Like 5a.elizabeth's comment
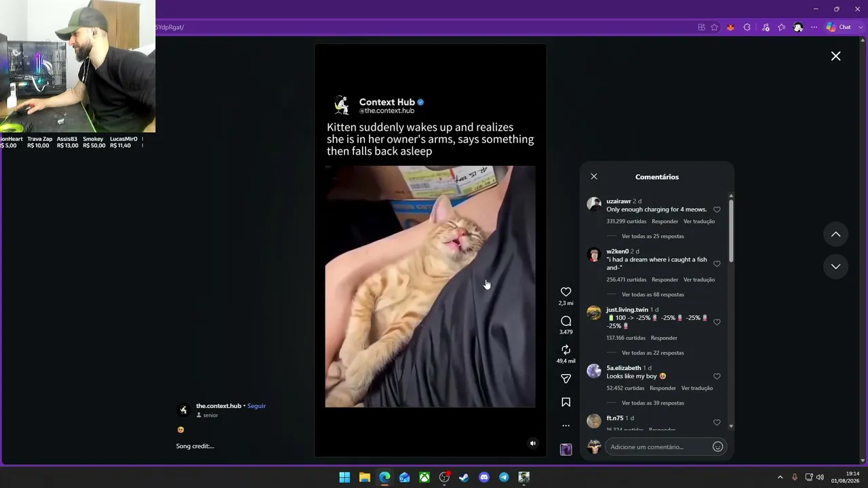Image resolution: width=868 pixels, height=488 pixels. point(717,377)
